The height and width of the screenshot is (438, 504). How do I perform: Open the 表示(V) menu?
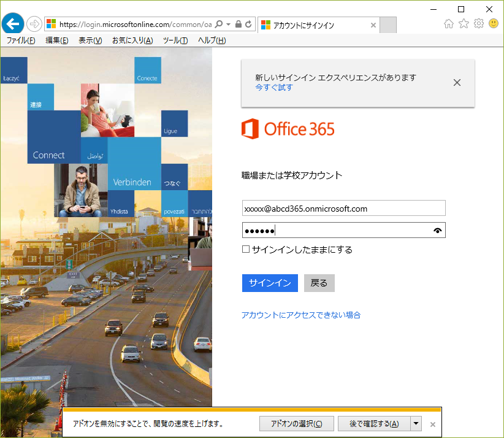(90, 40)
